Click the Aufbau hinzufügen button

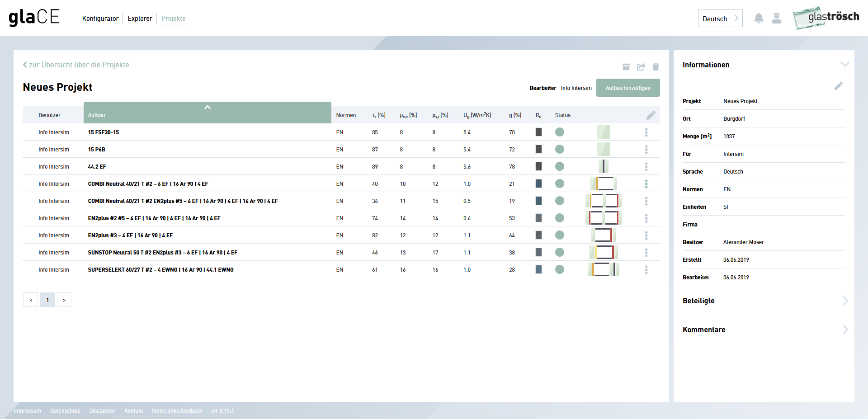click(x=628, y=88)
